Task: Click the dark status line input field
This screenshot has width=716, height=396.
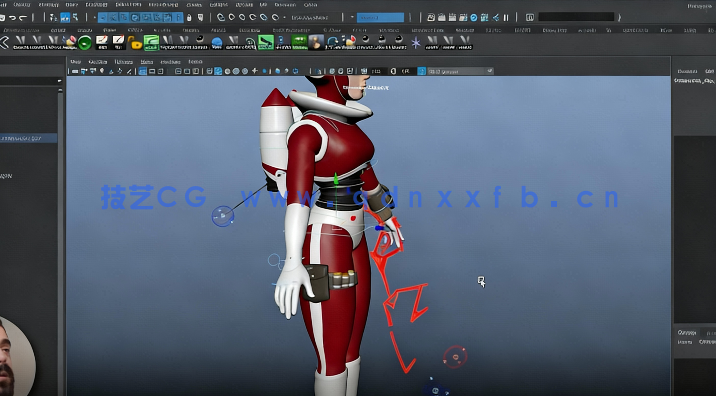Action: 576,17
